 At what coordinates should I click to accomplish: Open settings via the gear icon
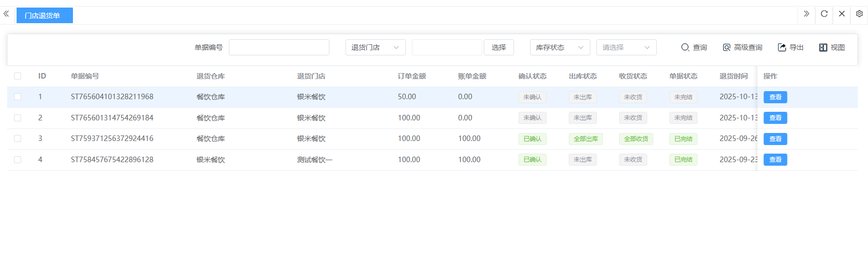pos(859,14)
